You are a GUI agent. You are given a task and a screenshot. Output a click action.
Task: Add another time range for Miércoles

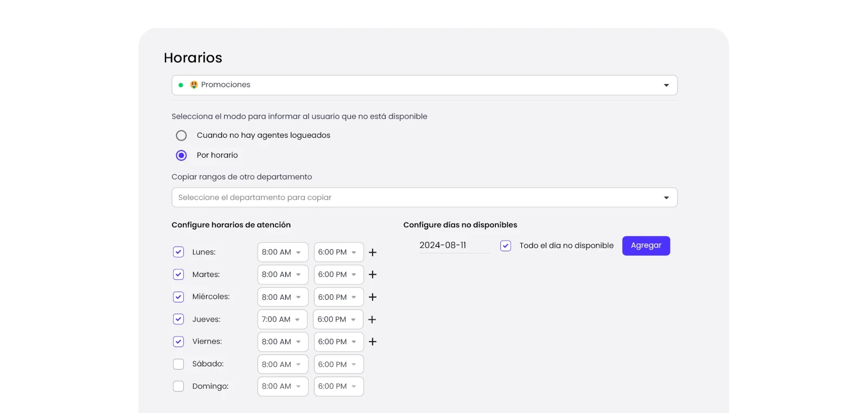point(373,297)
